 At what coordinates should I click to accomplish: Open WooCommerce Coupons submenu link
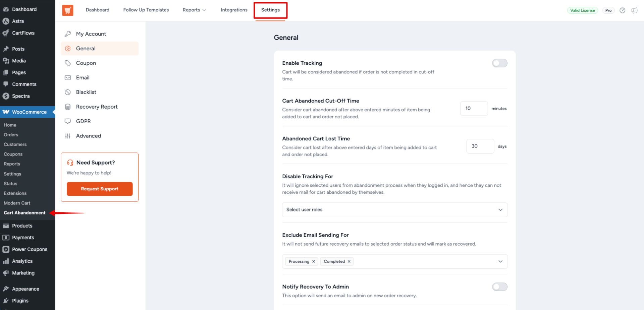coord(13,154)
